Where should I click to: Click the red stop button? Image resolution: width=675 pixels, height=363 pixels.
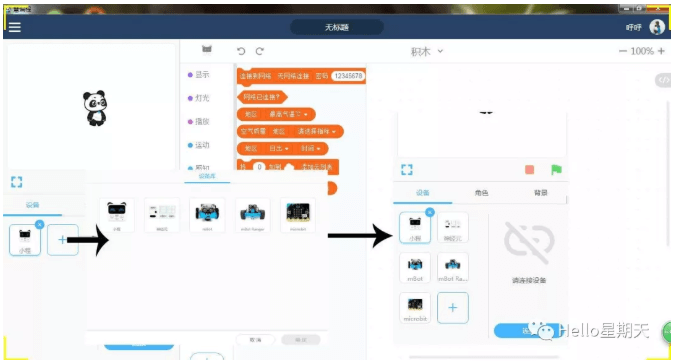click(529, 170)
